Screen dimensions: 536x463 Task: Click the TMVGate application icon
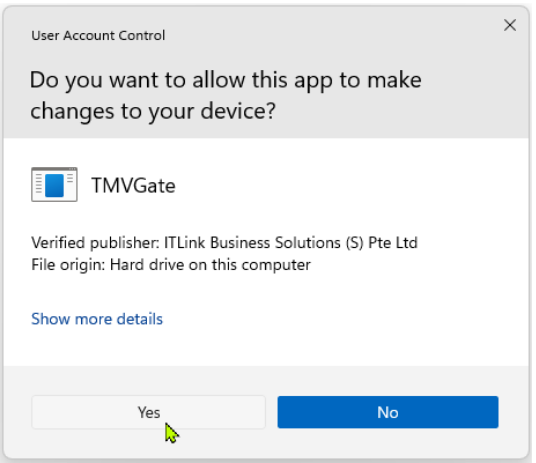tap(54, 185)
